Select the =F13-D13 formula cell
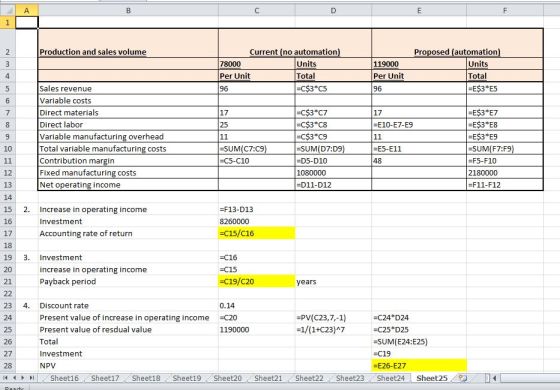Screen dimensions: 560x390 [257, 209]
